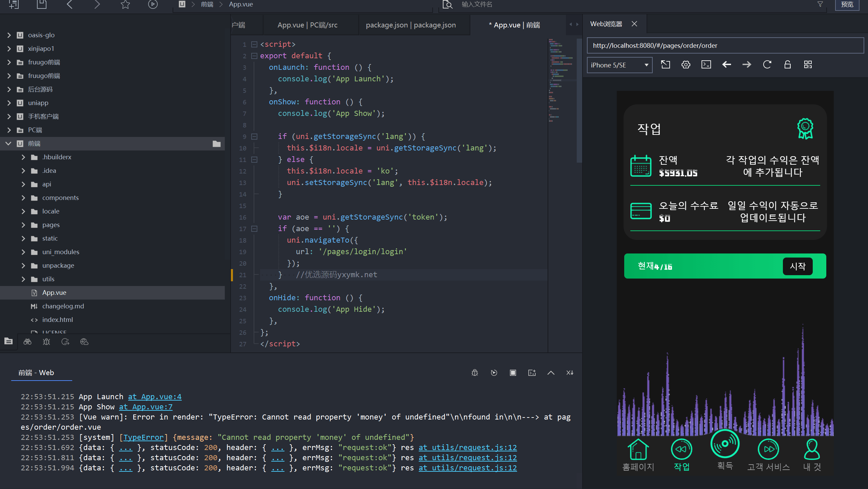Screen dimensions: 868x489
Task: Click the browser settings gear icon
Action: (686, 65)
